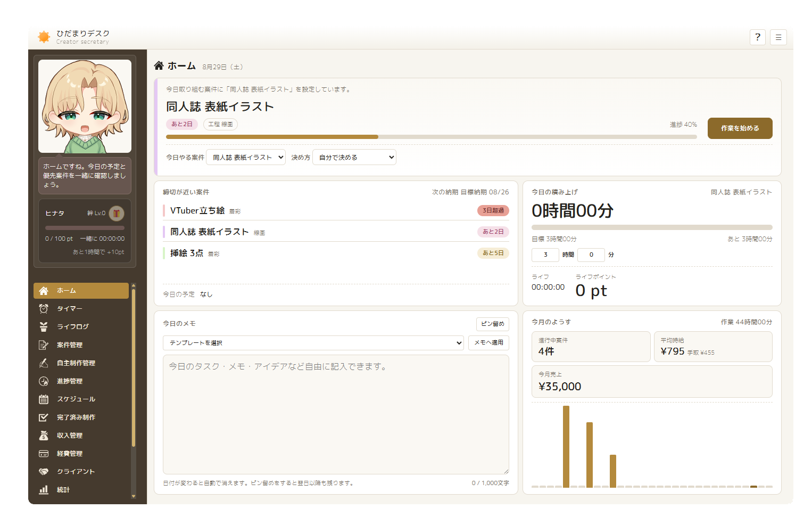Click the ヒナタ character portrait
The width and height of the screenshot is (812, 525).
85,106
